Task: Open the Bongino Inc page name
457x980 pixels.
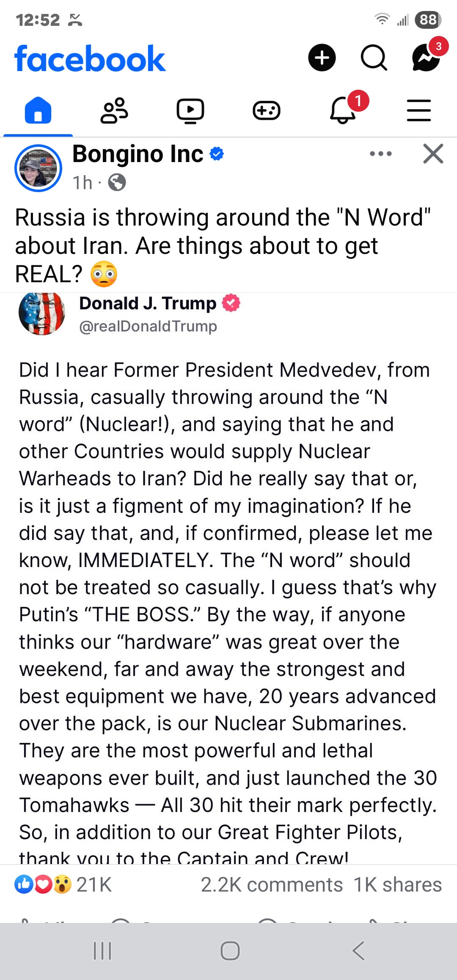Action: tap(138, 154)
